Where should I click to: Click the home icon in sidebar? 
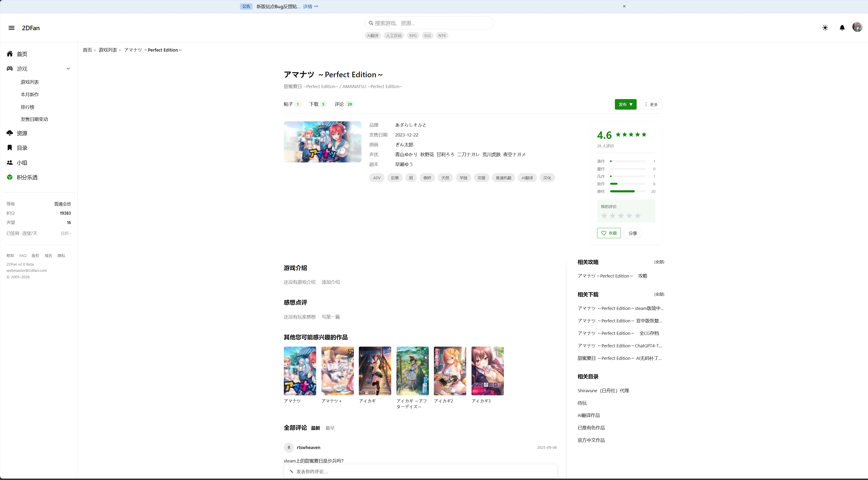click(x=10, y=54)
